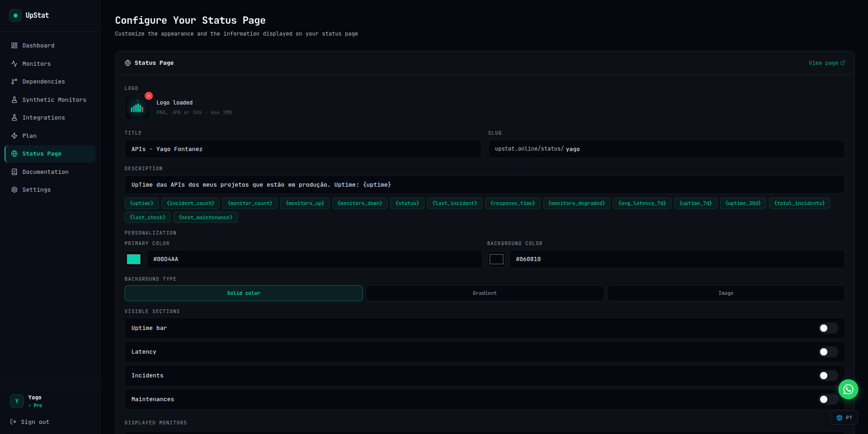This screenshot has width=868, height=434.
Task: Click Sign out
Action: coord(30,422)
